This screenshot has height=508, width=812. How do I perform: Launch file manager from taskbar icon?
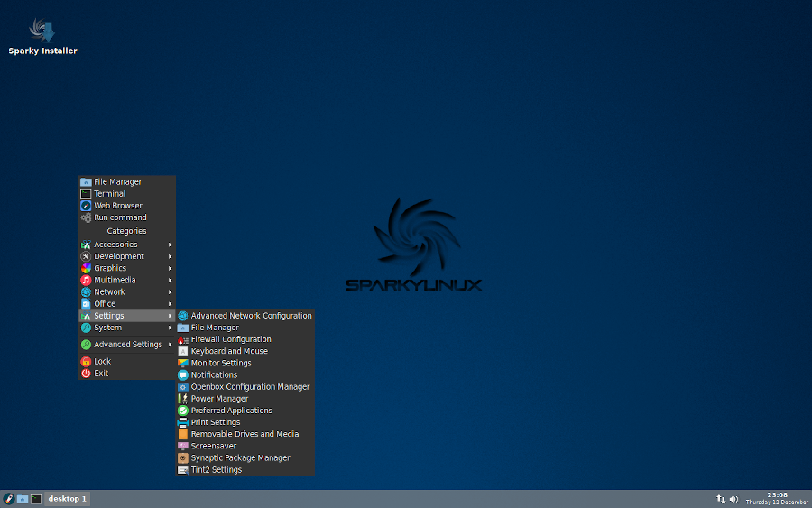click(x=23, y=499)
